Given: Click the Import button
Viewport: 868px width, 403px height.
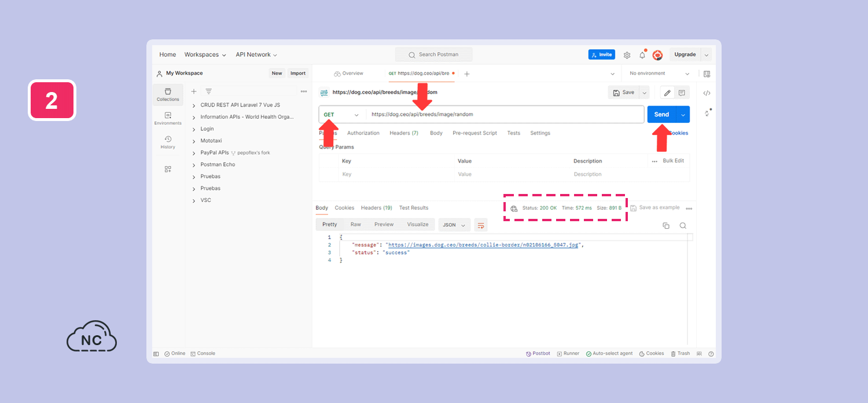Looking at the screenshot, I should [298, 74].
